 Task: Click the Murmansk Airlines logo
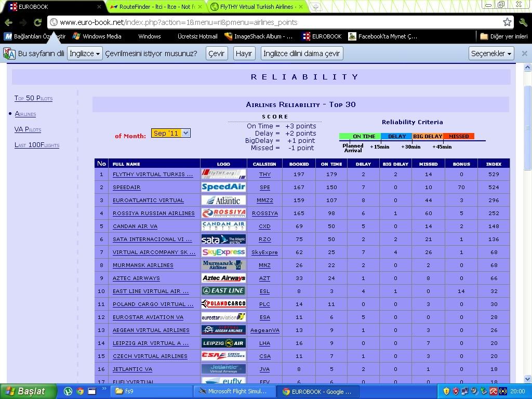pos(223,265)
